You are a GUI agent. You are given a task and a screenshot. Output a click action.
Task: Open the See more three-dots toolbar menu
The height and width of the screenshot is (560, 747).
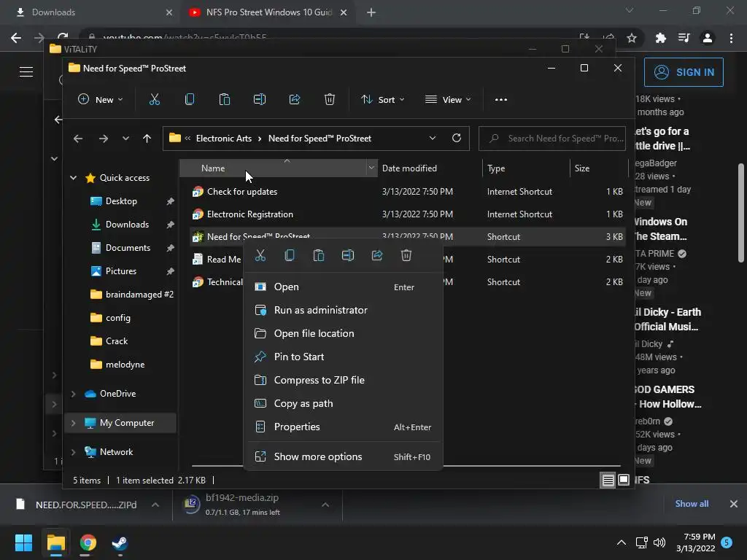point(500,99)
